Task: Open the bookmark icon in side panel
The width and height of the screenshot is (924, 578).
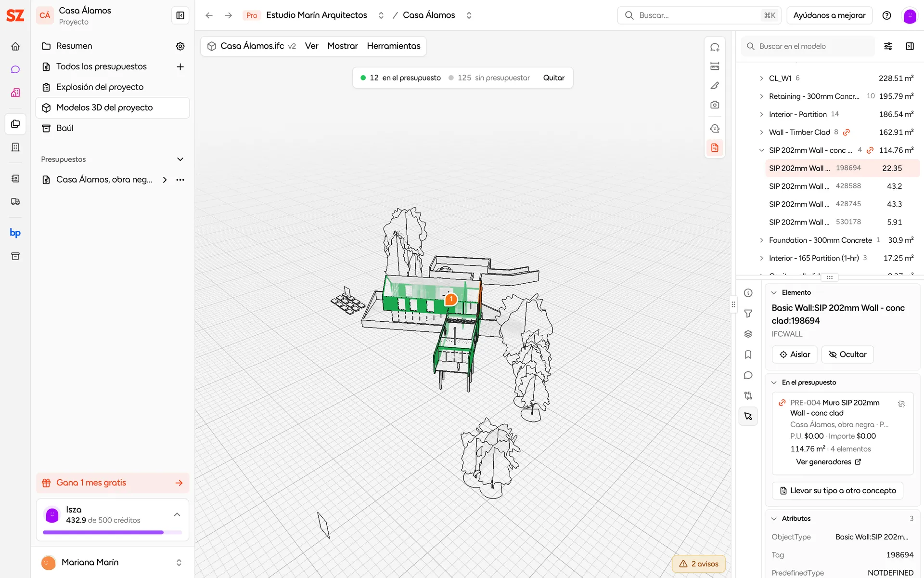Action: pyautogui.click(x=748, y=355)
